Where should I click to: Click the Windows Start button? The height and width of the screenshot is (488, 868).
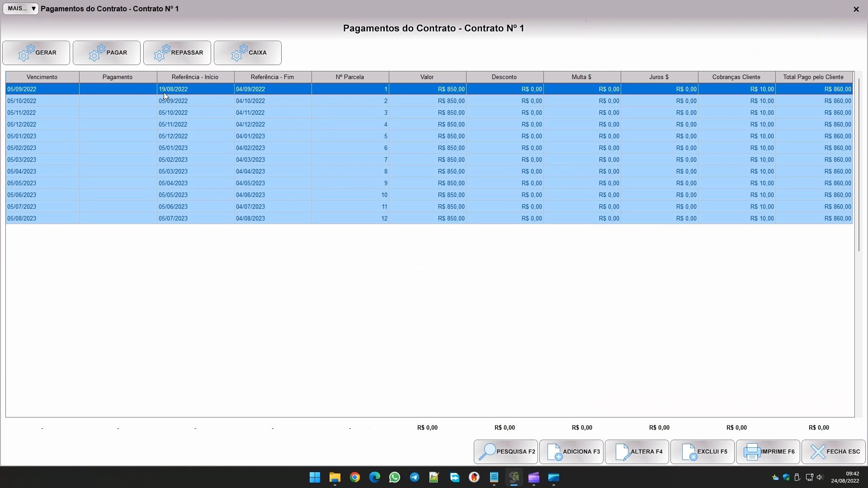point(315,478)
